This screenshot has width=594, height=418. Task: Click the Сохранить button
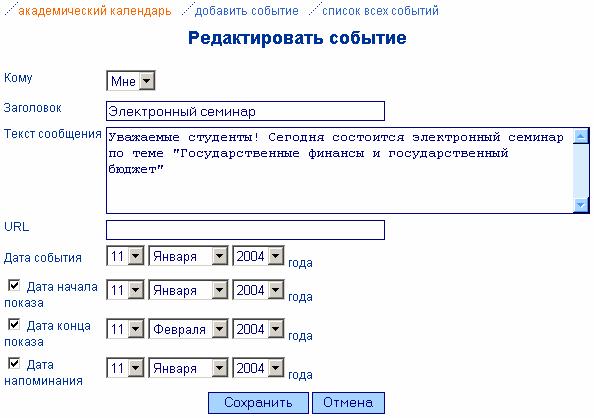coord(258,403)
